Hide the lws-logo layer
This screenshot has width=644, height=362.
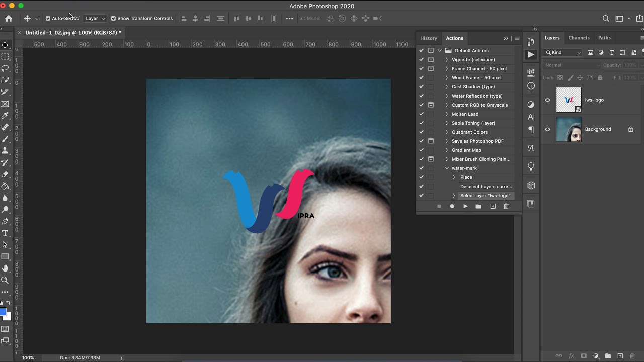pyautogui.click(x=547, y=100)
